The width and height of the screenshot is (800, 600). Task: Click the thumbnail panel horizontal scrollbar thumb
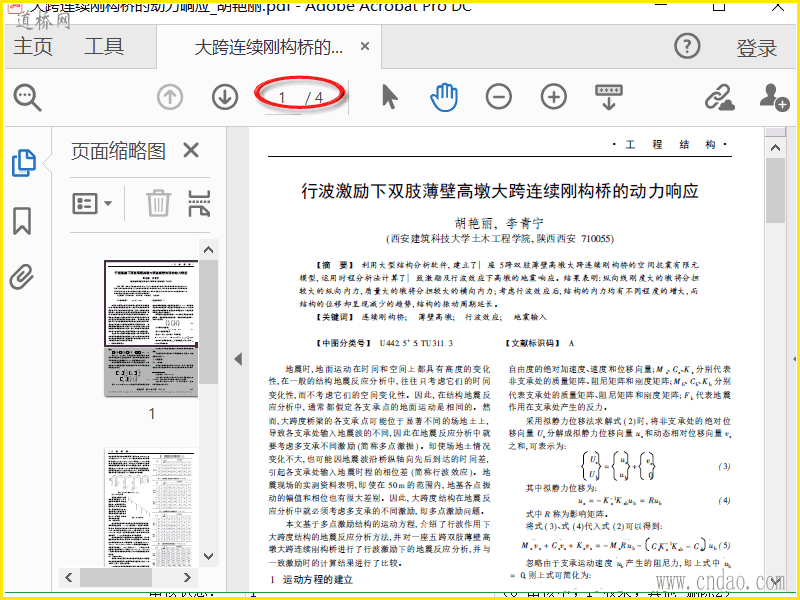[x=116, y=578]
